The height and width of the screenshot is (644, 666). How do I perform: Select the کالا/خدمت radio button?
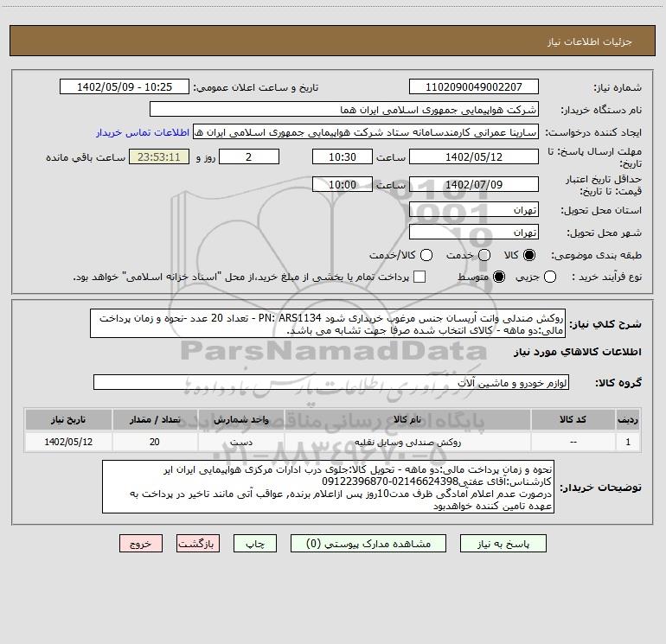point(426,255)
